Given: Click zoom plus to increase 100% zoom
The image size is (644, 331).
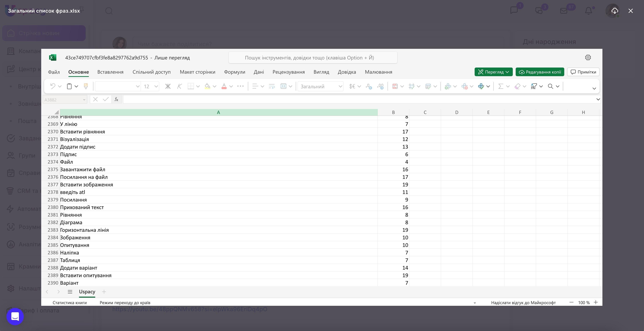Looking at the screenshot, I should 596,302.
